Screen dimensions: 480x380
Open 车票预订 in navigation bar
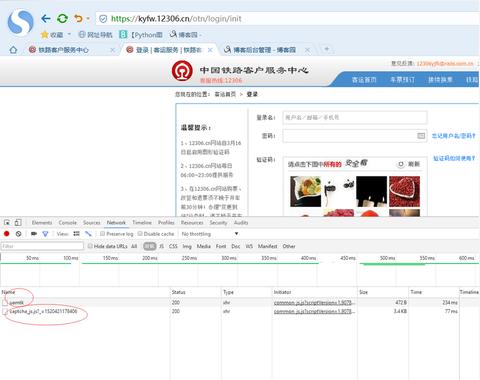pos(402,80)
